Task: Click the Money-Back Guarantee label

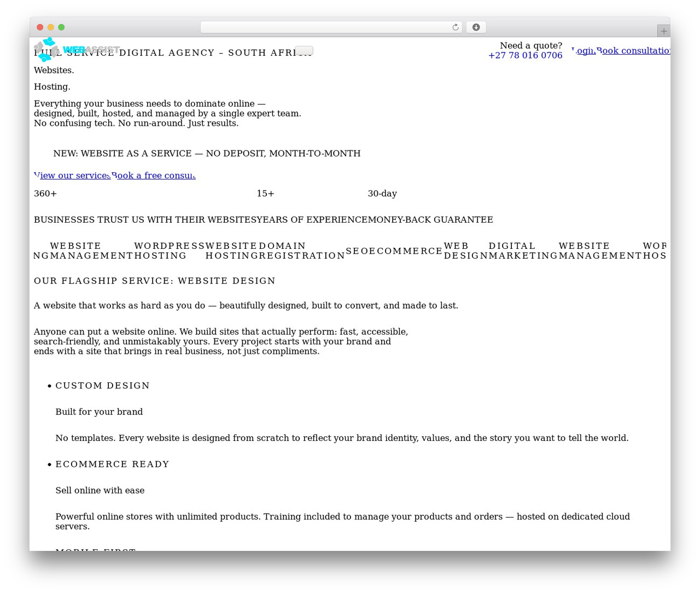Action: pos(430,220)
